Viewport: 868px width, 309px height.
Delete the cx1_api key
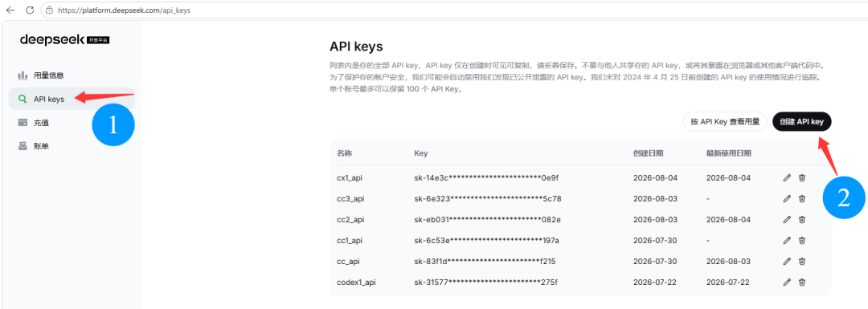coord(801,177)
